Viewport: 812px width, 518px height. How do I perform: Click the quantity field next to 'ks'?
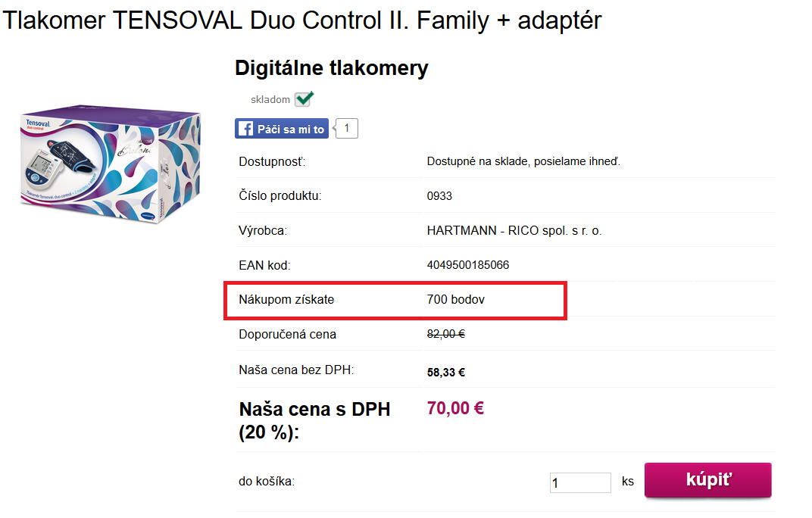pos(580,482)
